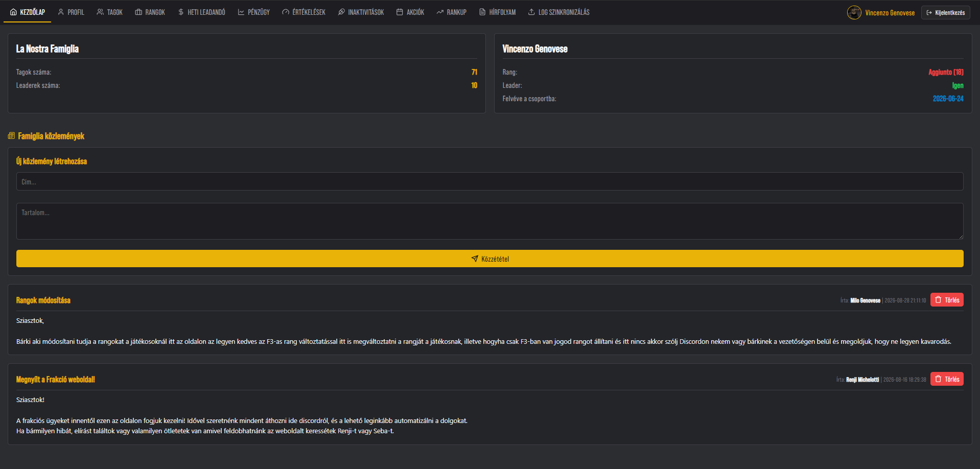
Task: Click the Vincenzo Genovese avatar picture
Action: pos(854,12)
